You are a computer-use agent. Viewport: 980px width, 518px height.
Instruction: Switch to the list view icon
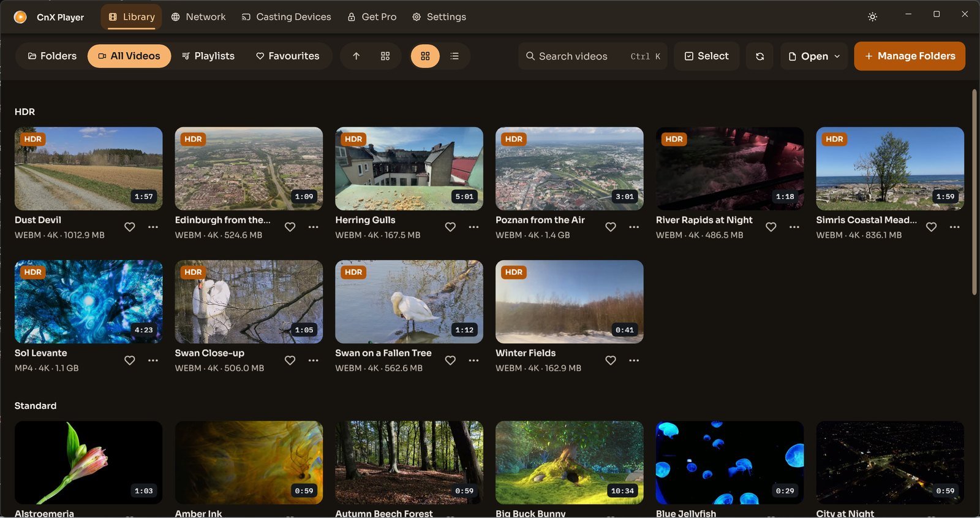pyautogui.click(x=454, y=56)
